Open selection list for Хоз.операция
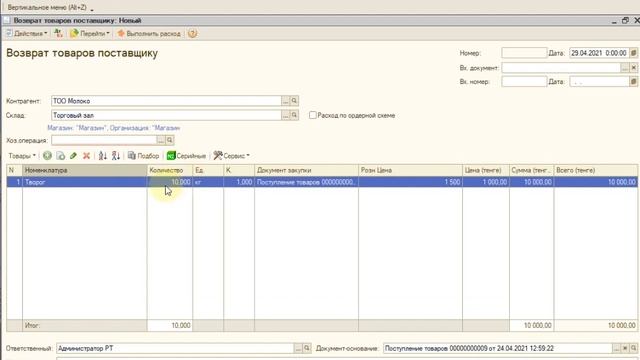This screenshot has width=640, height=360. pyautogui.click(x=161, y=140)
